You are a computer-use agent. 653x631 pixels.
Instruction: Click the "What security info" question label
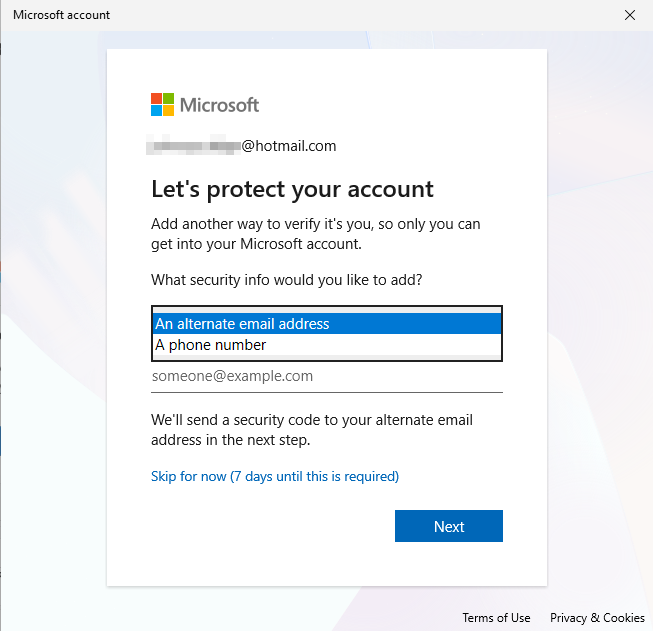point(286,280)
